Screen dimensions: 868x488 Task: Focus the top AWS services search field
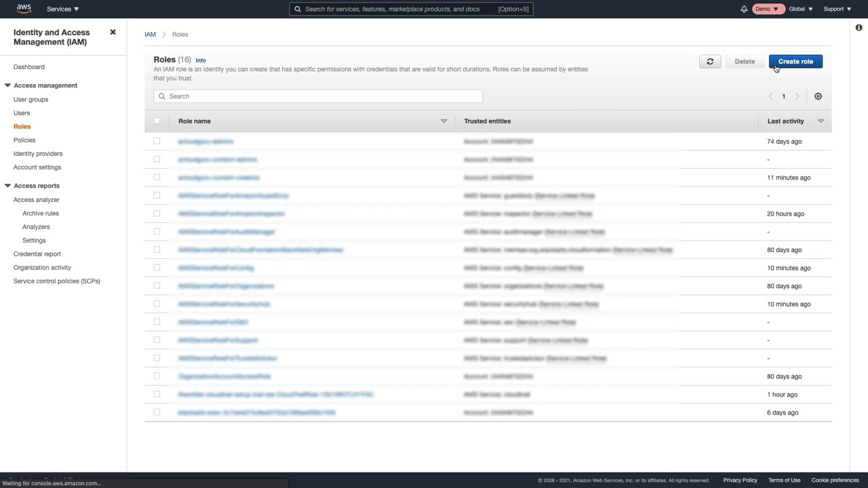click(x=411, y=9)
